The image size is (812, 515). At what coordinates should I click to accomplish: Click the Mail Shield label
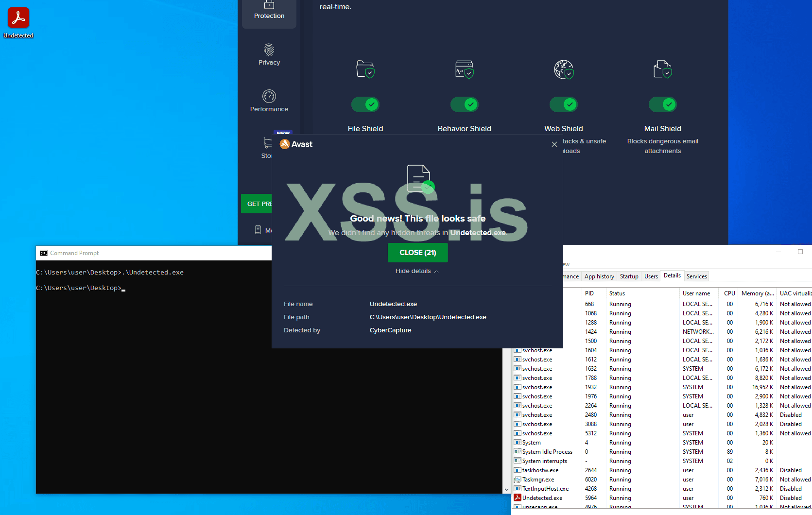point(663,129)
